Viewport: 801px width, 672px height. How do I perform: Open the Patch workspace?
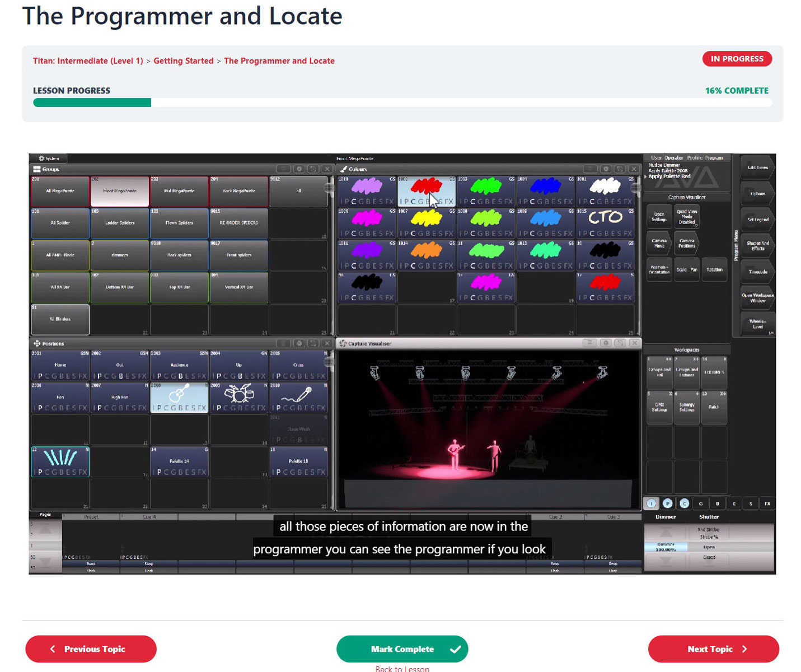[x=714, y=407]
